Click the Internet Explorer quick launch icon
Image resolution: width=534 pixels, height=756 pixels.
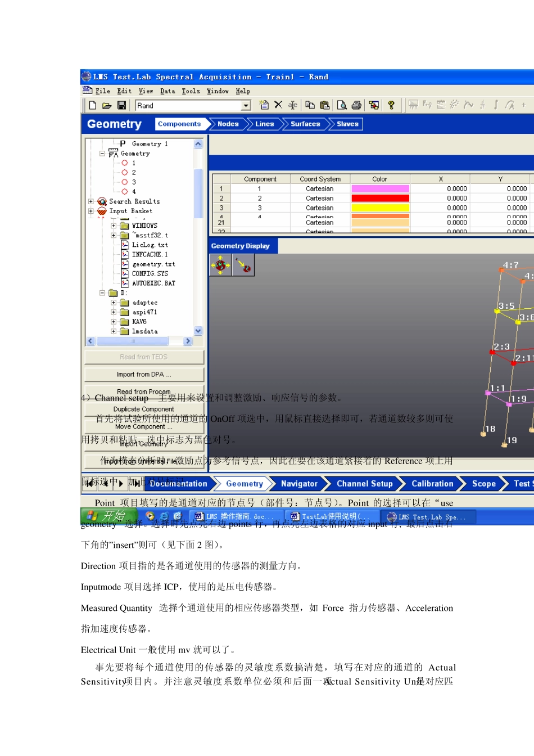point(164,516)
